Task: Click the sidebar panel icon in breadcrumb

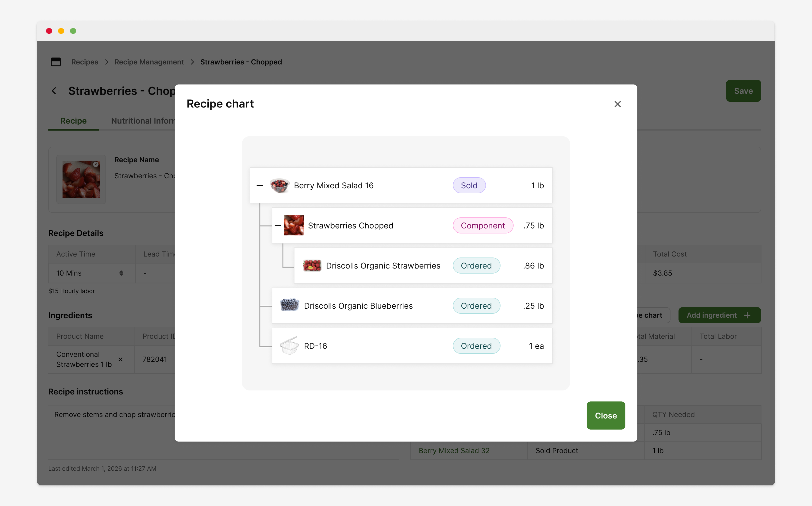Action: (56, 62)
